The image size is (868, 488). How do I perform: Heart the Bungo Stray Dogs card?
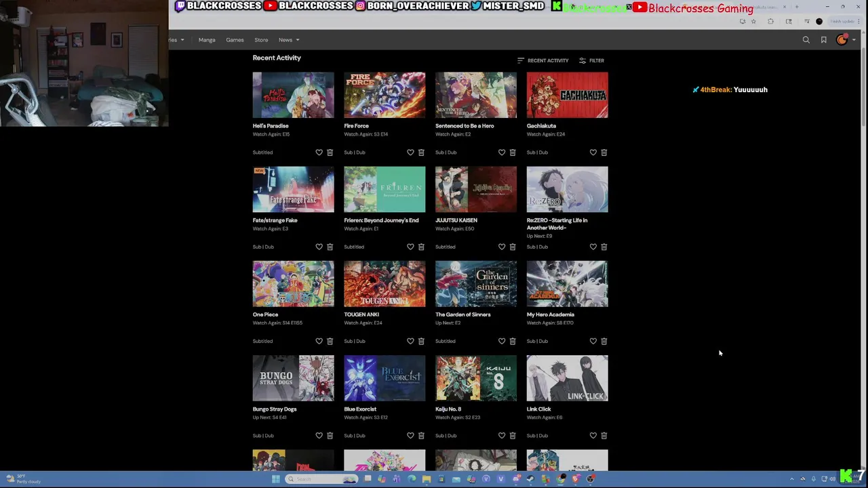point(319,436)
